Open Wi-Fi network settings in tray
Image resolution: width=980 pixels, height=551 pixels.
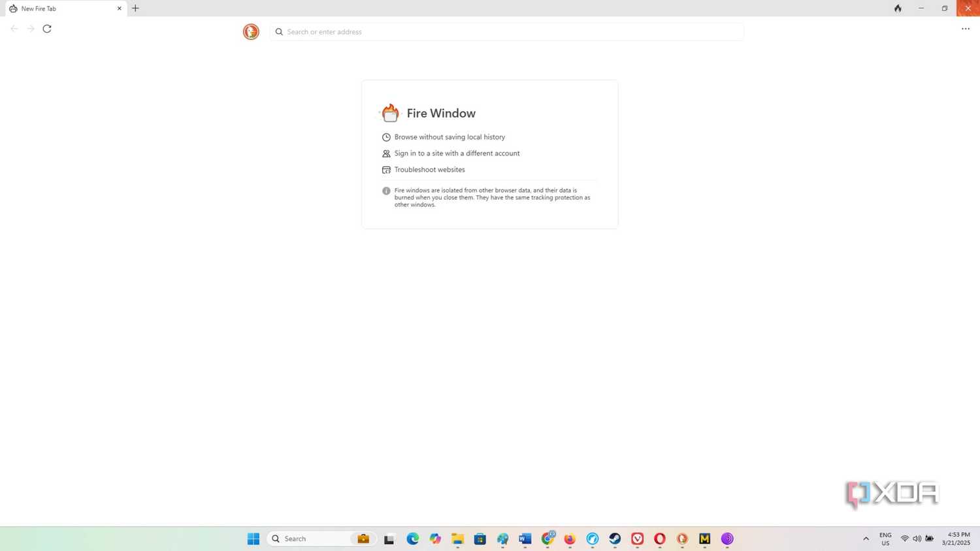[x=905, y=539]
